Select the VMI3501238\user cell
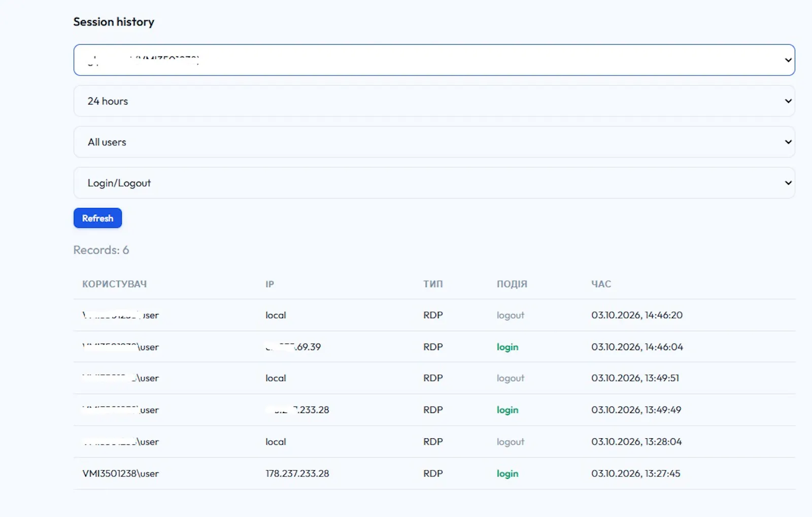The image size is (812, 517). 121,473
